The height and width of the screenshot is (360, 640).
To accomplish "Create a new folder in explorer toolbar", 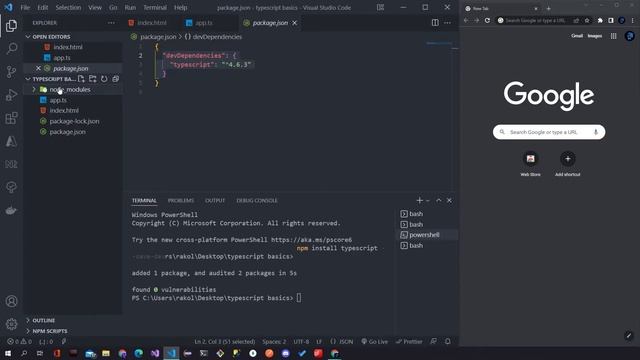I will point(93,79).
